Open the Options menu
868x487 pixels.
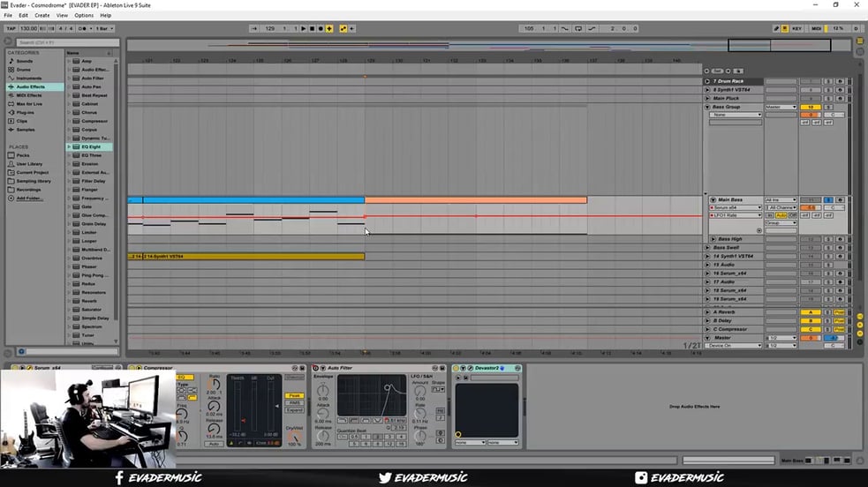click(84, 16)
